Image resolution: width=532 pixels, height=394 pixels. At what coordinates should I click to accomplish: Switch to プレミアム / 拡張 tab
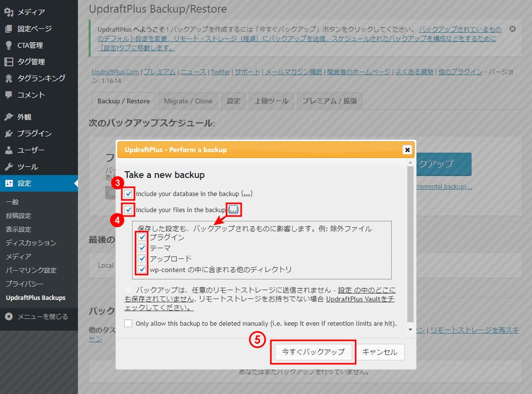(x=329, y=101)
